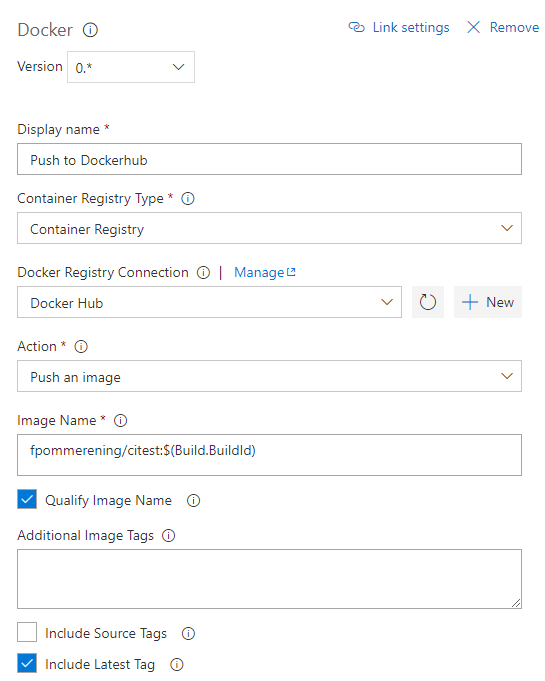
Task: Click info icon next to Image Name
Action: point(120,420)
